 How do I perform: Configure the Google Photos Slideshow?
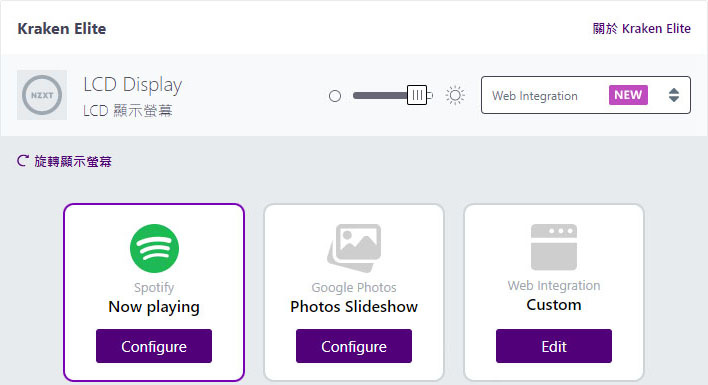354,346
